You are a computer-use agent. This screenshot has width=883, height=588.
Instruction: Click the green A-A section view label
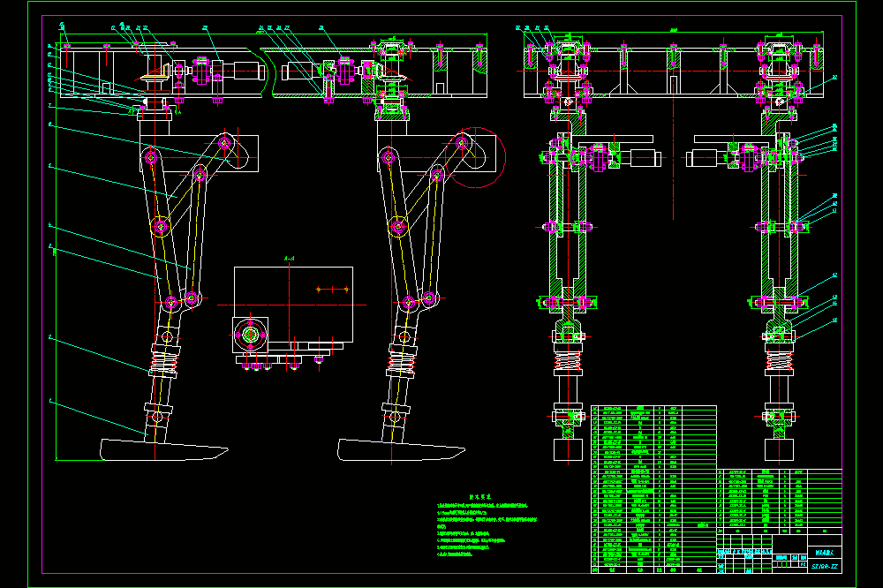[289, 259]
